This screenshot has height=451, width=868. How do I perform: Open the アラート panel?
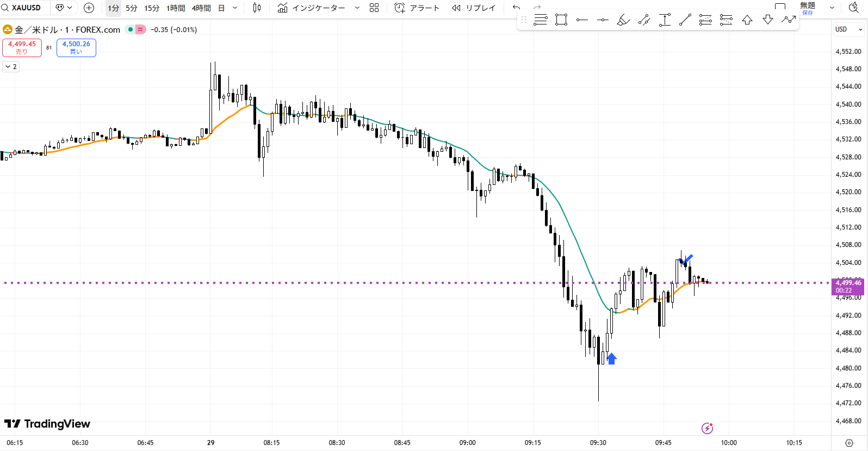pyautogui.click(x=417, y=8)
